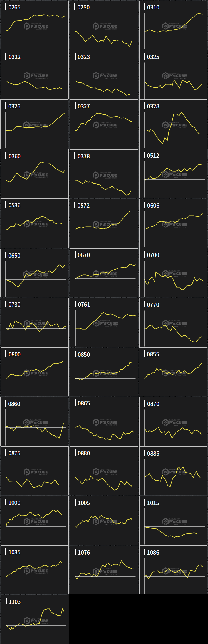The image size is (208, 644).
Task: Click the 0512 chart tile
Action: tap(173, 174)
